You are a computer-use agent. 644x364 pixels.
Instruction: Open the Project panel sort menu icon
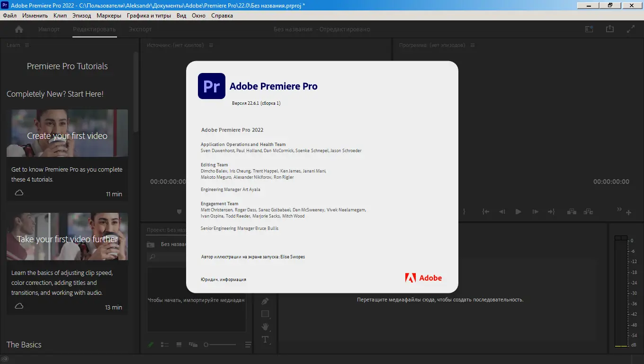[x=248, y=345]
